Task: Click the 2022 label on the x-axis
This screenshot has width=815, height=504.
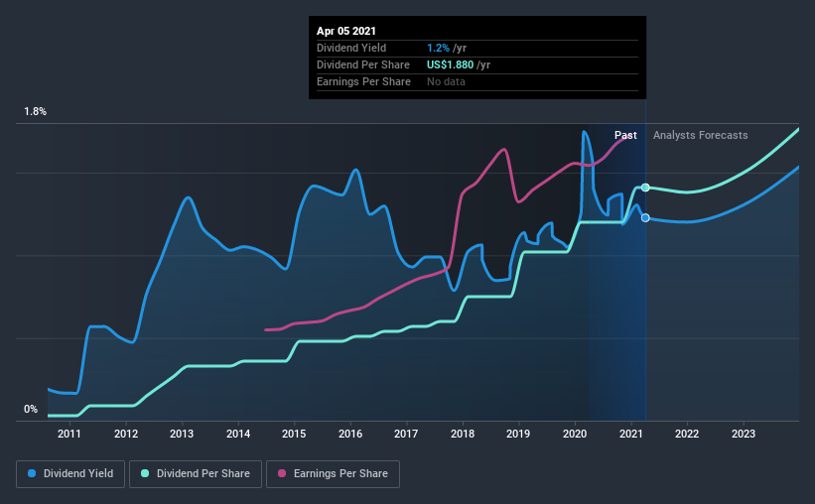Action: 687,434
